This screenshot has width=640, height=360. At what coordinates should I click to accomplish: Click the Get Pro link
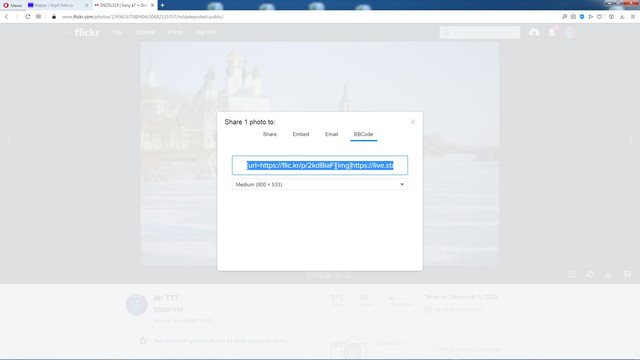[205, 32]
